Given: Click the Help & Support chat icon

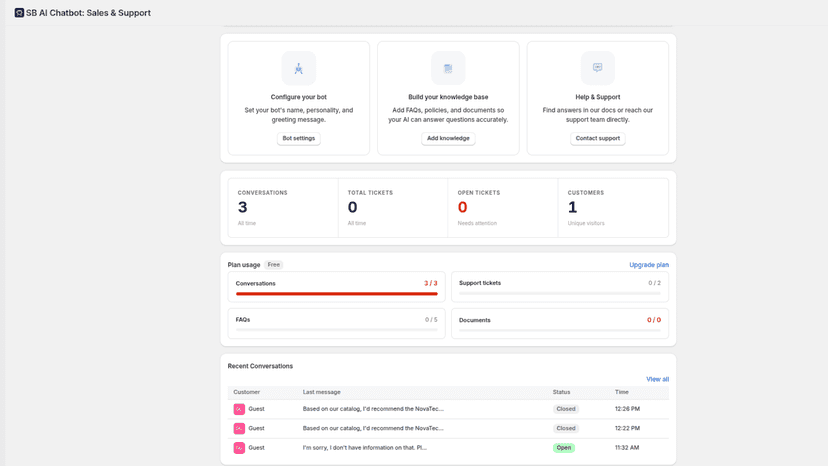Looking at the screenshot, I should coord(598,68).
